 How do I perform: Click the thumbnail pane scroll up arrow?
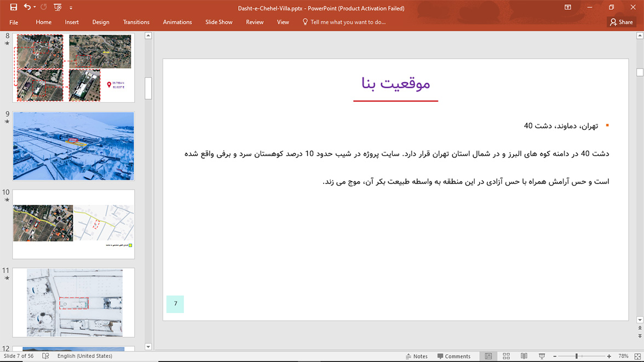[x=148, y=36]
